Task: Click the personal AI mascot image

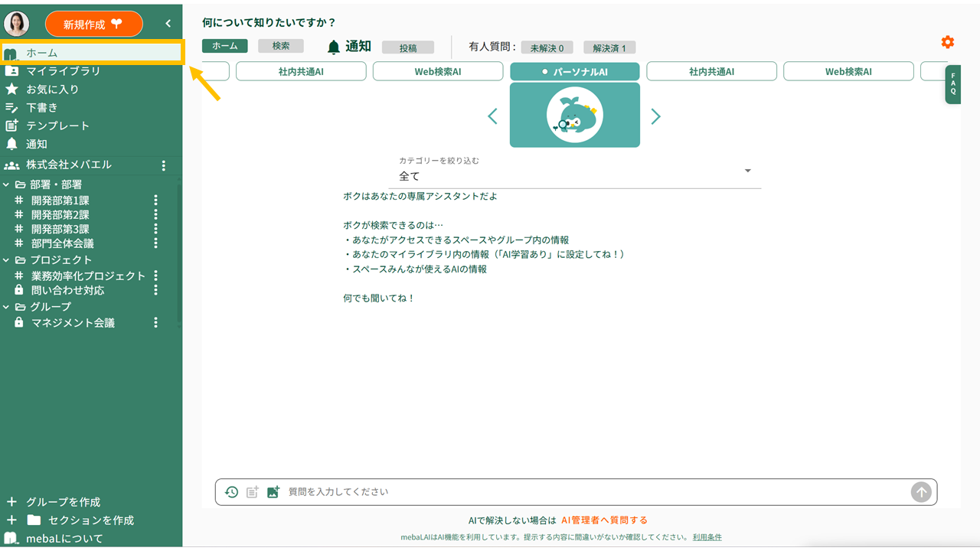Action: tap(575, 115)
